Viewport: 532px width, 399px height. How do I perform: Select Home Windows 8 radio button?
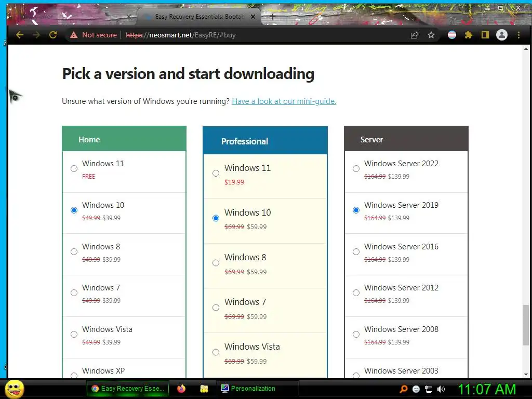74,252
